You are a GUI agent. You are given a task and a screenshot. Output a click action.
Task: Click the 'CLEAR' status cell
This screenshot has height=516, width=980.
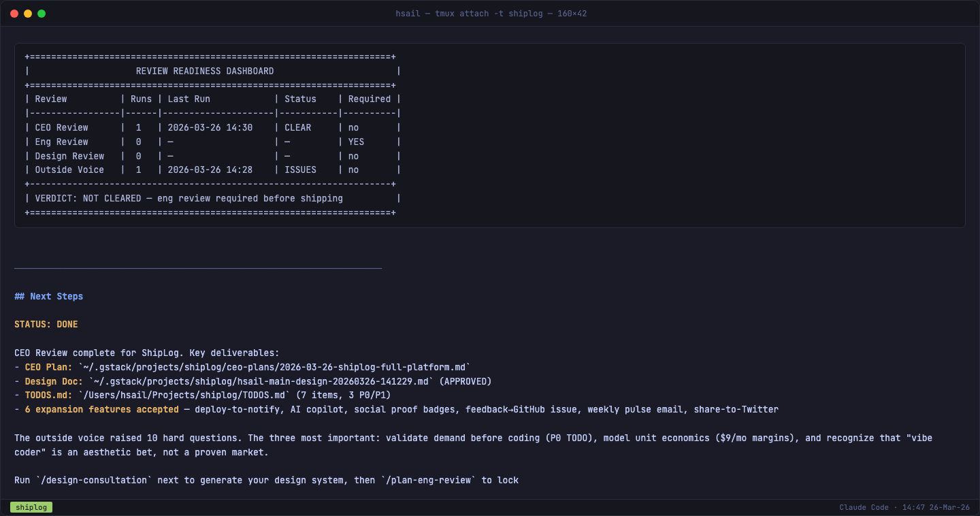click(298, 127)
